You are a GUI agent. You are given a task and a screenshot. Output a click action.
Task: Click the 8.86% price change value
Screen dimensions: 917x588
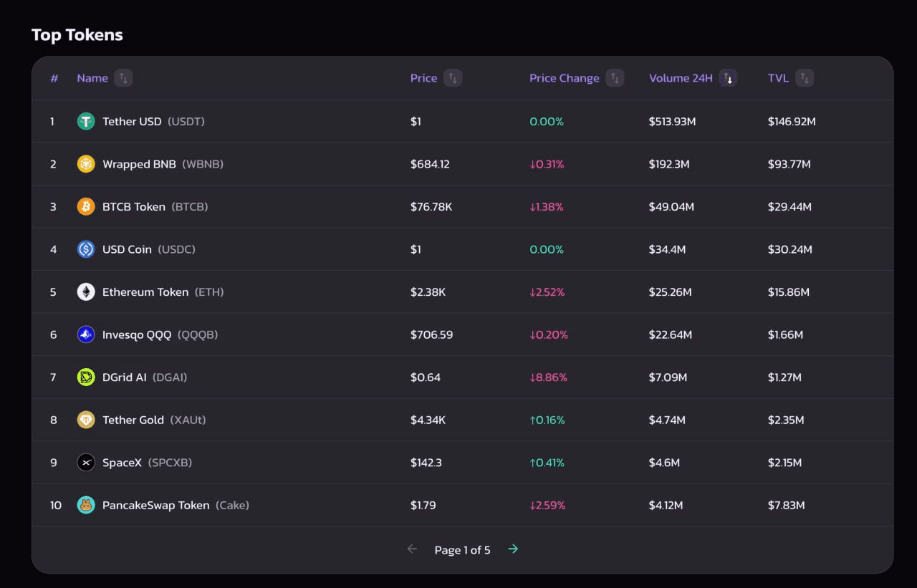pos(548,377)
